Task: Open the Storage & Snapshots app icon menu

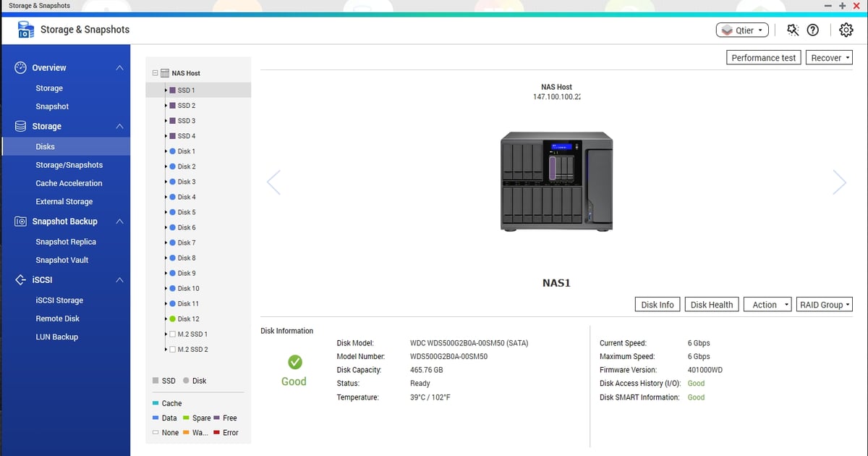Action: pos(25,30)
